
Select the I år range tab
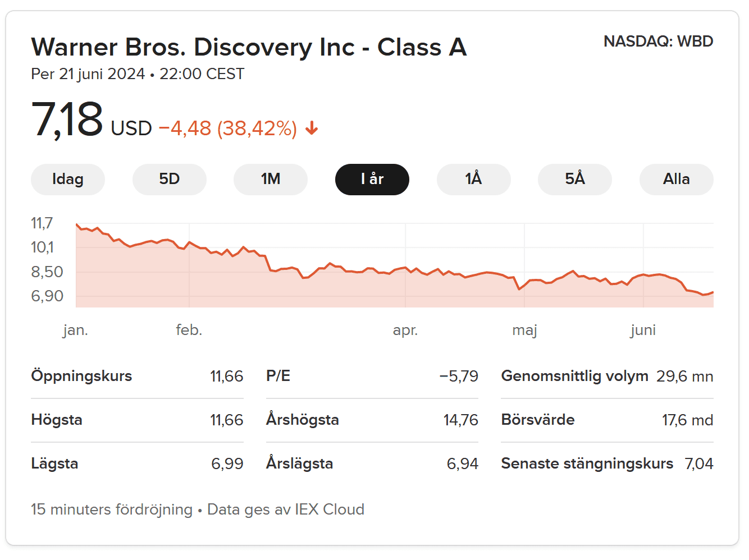(x=372, y=180)
